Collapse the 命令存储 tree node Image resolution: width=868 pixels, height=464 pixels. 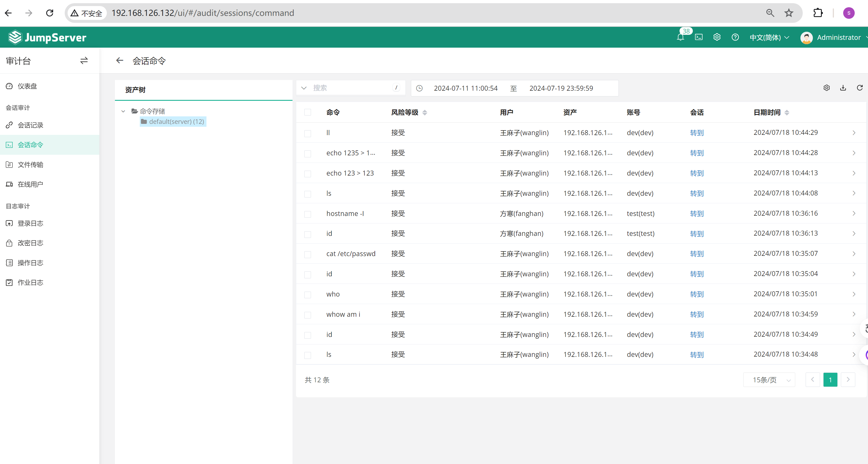(123, 111)
